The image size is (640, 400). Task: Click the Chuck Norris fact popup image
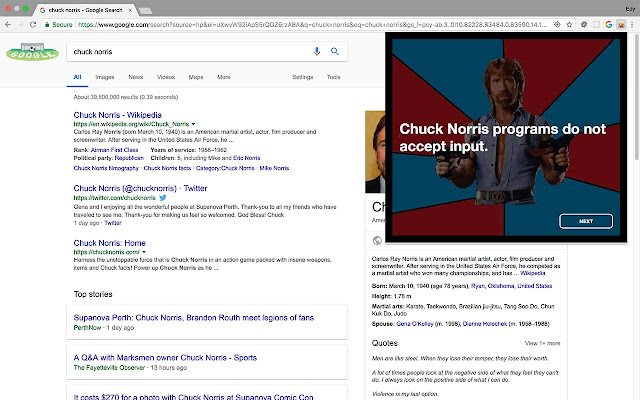point(506,137)
